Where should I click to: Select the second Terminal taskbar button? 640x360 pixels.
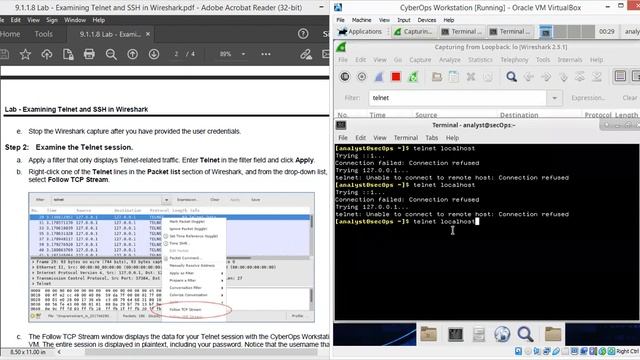click(510, 31)
